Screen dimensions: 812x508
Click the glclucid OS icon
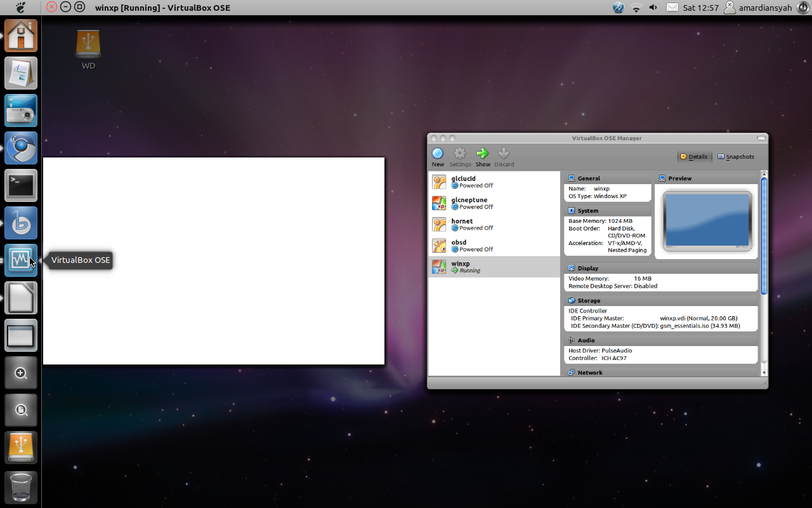tap(439, 182)
